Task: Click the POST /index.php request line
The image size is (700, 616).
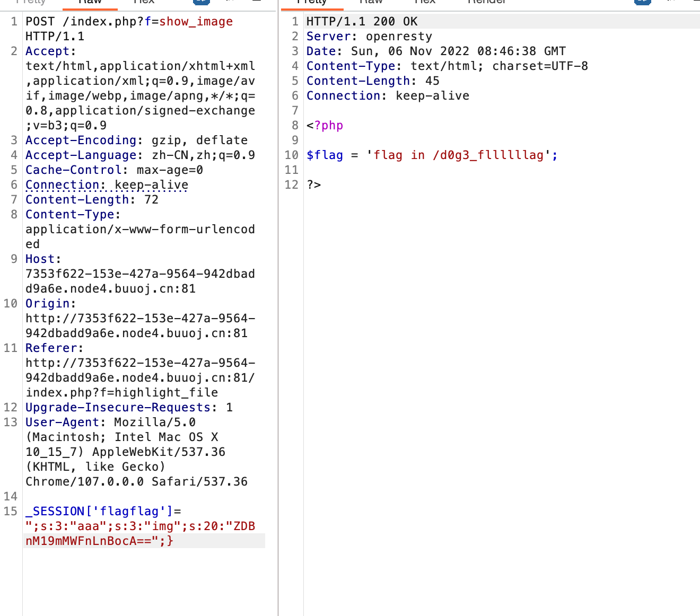Action: click(129, 29)
